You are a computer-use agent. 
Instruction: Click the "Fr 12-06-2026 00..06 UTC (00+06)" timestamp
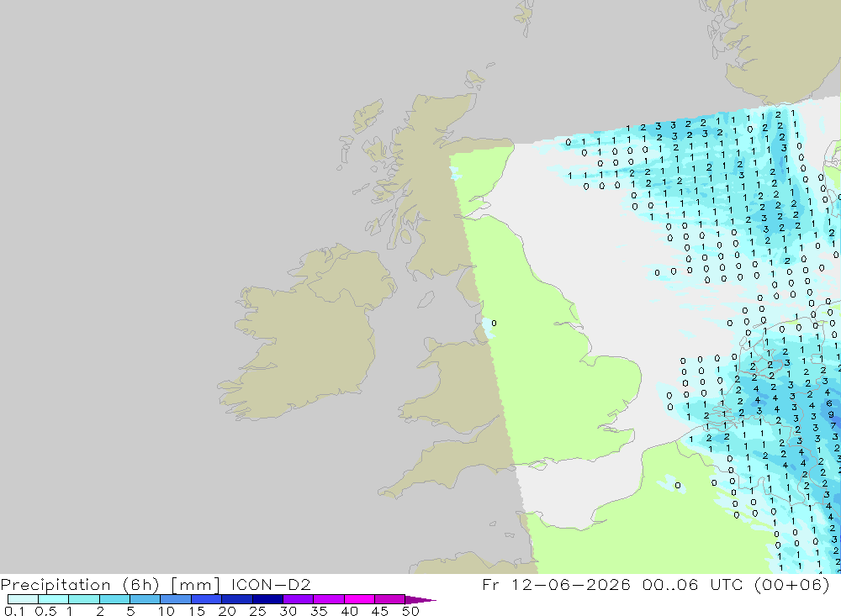(656, 584)
